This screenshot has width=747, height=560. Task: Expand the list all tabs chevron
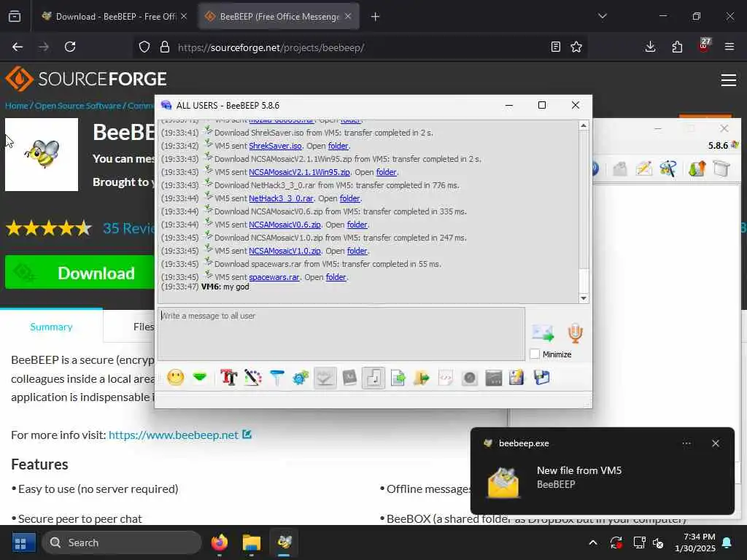click(603, 16)
